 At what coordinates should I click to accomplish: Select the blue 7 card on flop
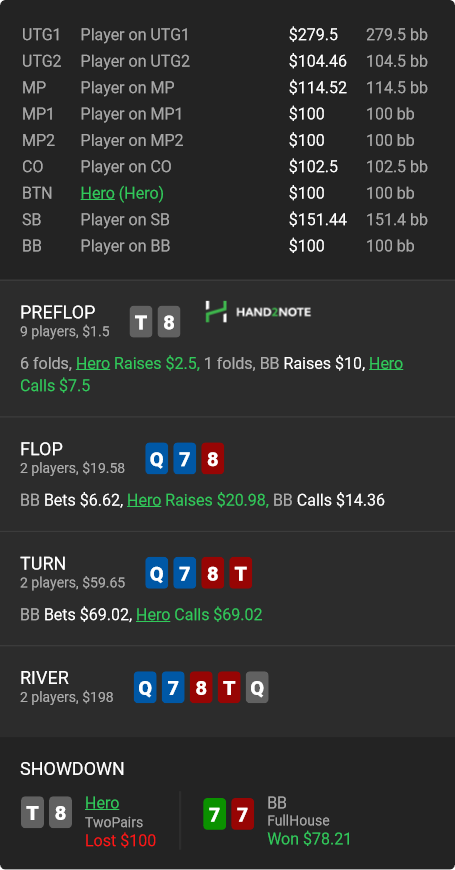(x=185, y=458)
